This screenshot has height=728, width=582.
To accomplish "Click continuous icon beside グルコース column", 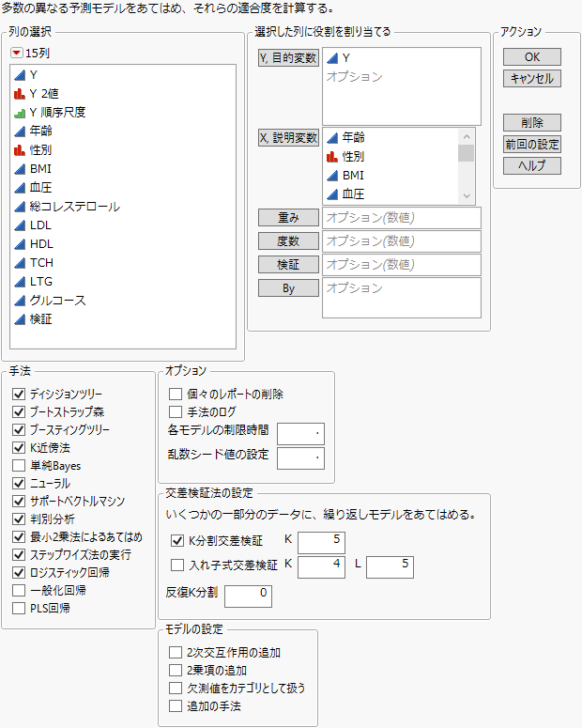I will point(20,301).
